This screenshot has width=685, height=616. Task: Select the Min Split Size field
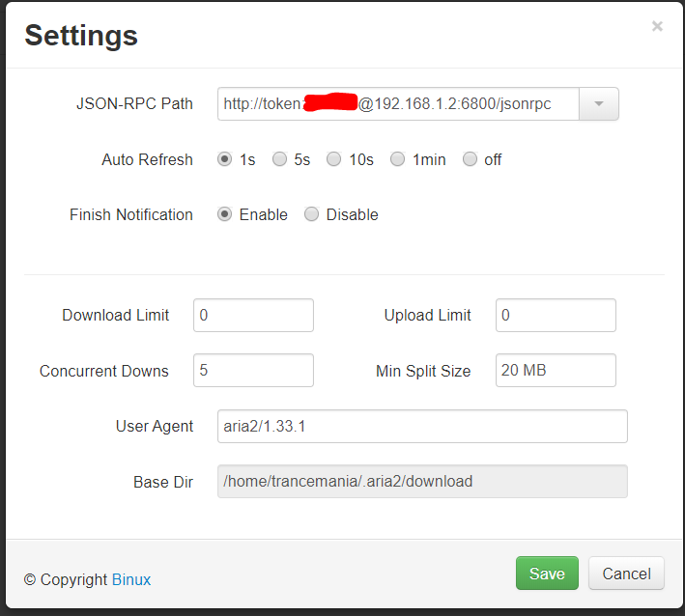tap(556, 370)
